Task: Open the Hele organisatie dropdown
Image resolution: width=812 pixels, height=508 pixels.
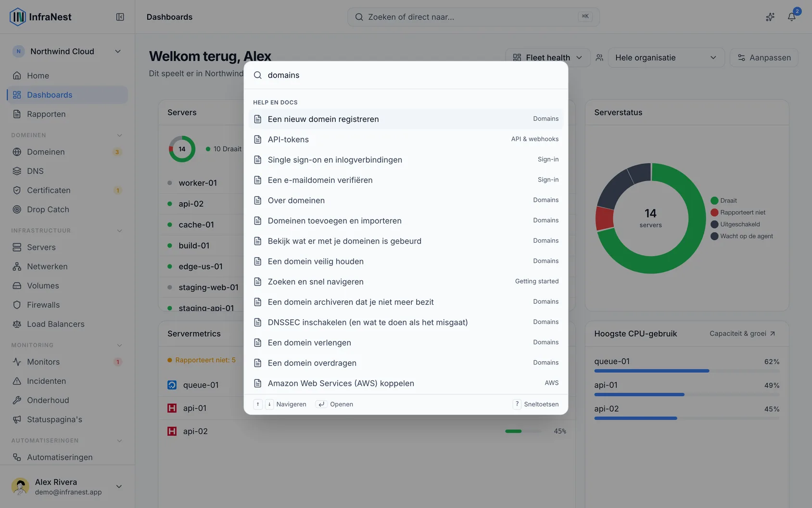Action: [x=666, y=58]
